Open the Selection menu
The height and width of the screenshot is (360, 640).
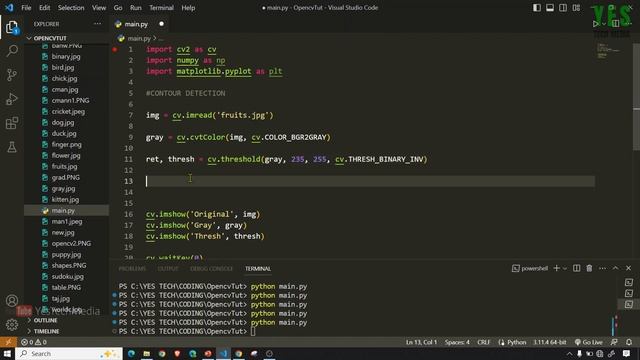tap(71, 8)
